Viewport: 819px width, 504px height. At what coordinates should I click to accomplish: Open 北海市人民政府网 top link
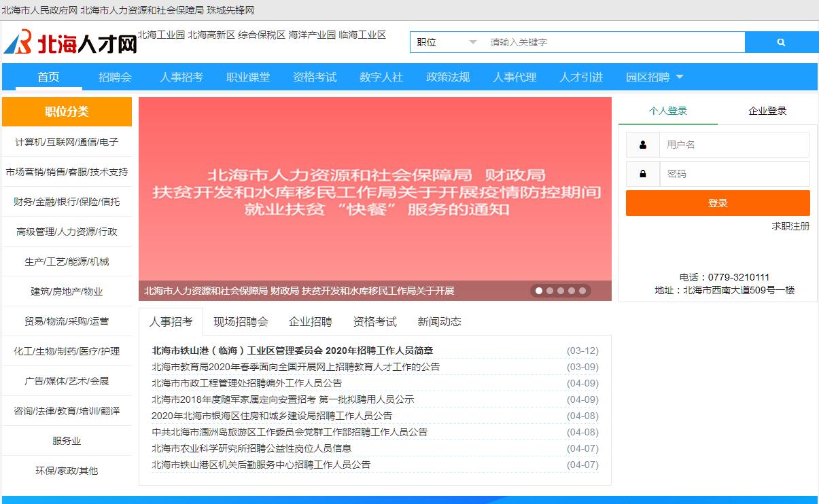pyautogui.click(x=39, y=10)
